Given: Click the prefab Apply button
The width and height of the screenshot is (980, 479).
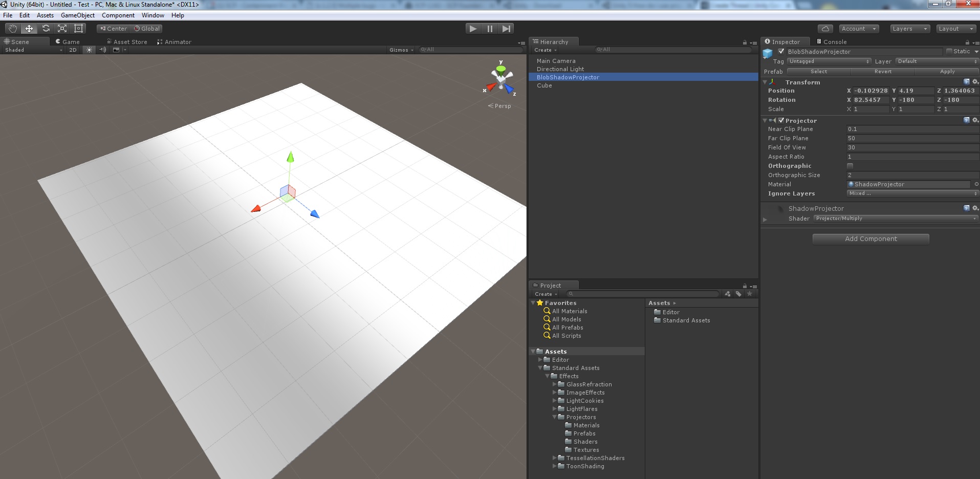Looking at the screenshot, I should pyautogui.click(x=947, y=72).
